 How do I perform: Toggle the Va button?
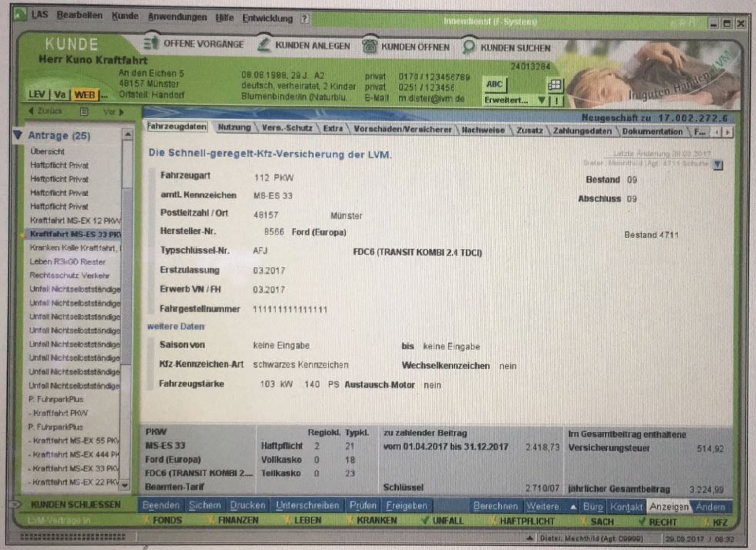click(x=60, y=94)
